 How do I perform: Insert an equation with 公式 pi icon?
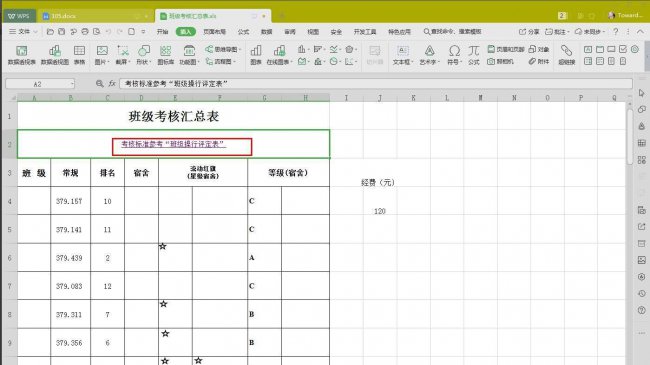[x=473, y=55]
